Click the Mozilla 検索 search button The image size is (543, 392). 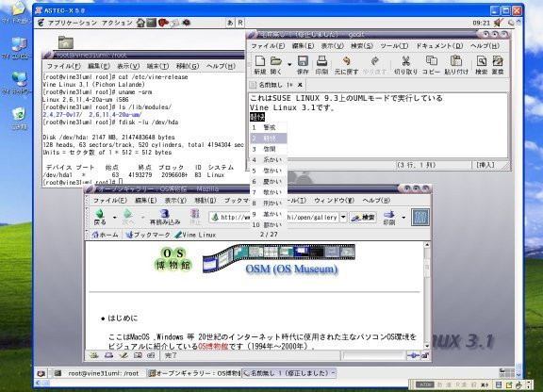click(x=363, y=218)
